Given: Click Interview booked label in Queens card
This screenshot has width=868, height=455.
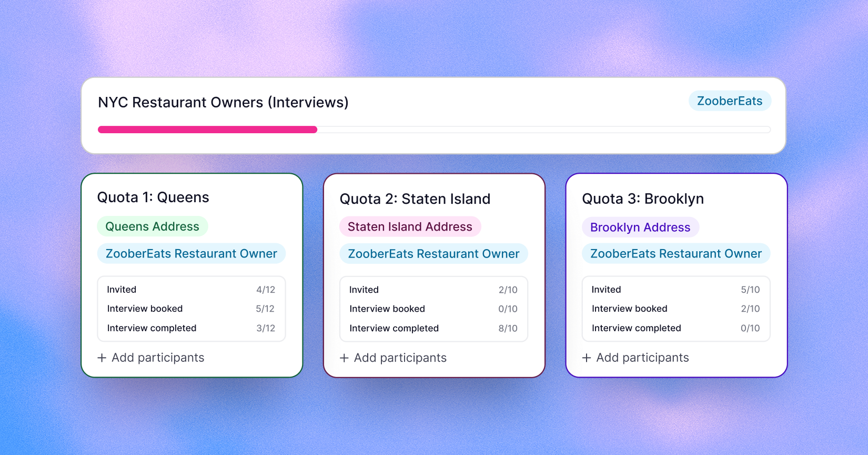Looking at the screenshot, I should (x=145, y=309).
